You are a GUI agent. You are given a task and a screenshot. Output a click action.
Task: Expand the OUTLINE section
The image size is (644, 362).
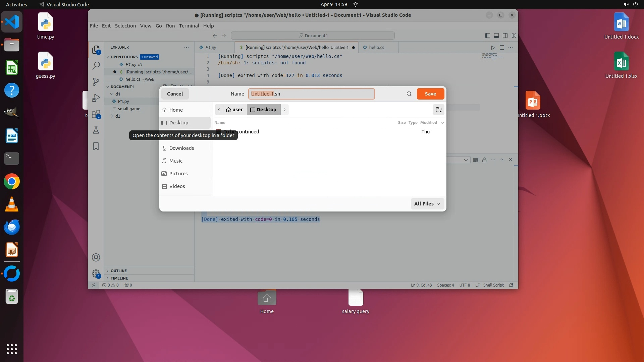[119, 271]
